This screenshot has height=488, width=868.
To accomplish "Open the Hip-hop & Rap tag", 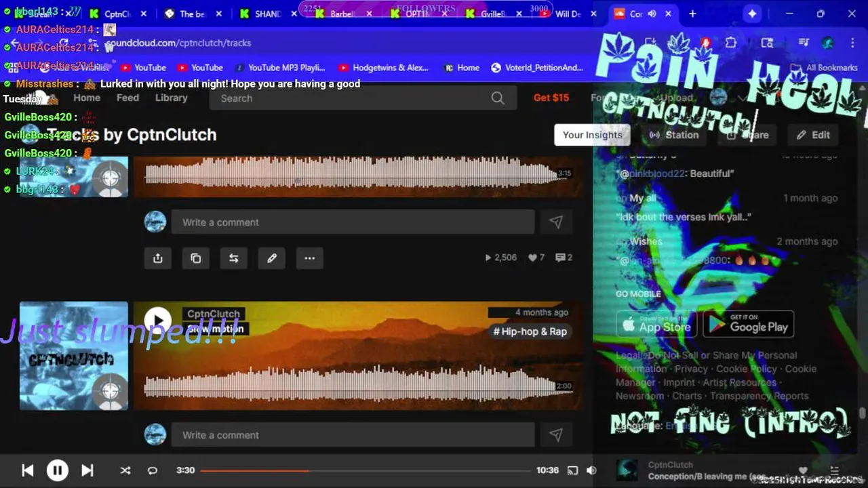I will pos(530,331).
